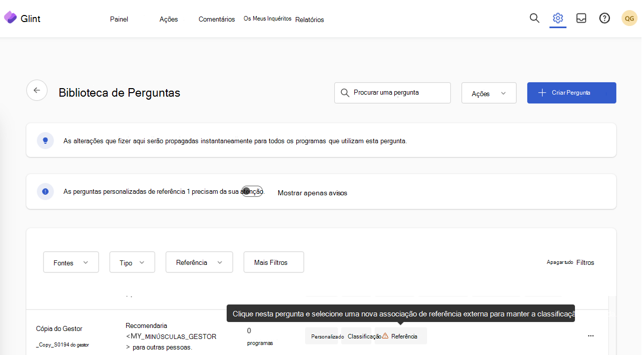
Task: Click the Procurar uma pergunta search field
Action: point(392,93)
